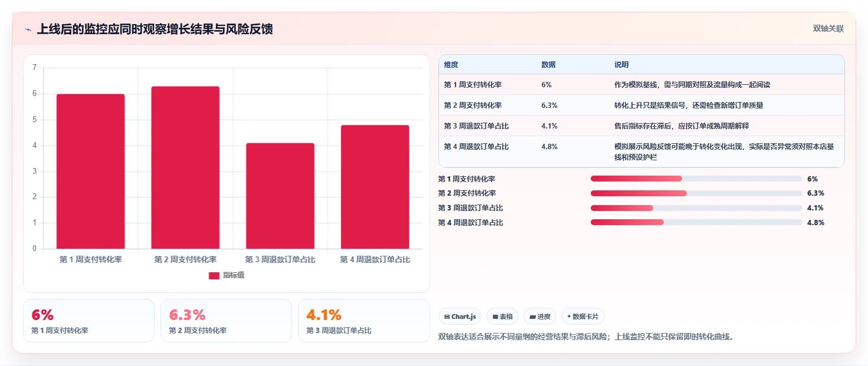Click the lightning icon beside the title
This screenshot has width=868, height=366.
pyautogui.click(x=28, y=29)
